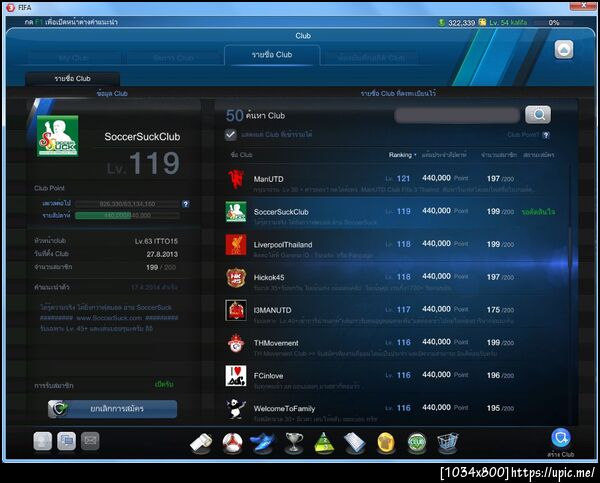Click the ManUTD club crest
600x483 pixels.
(236, 179)
